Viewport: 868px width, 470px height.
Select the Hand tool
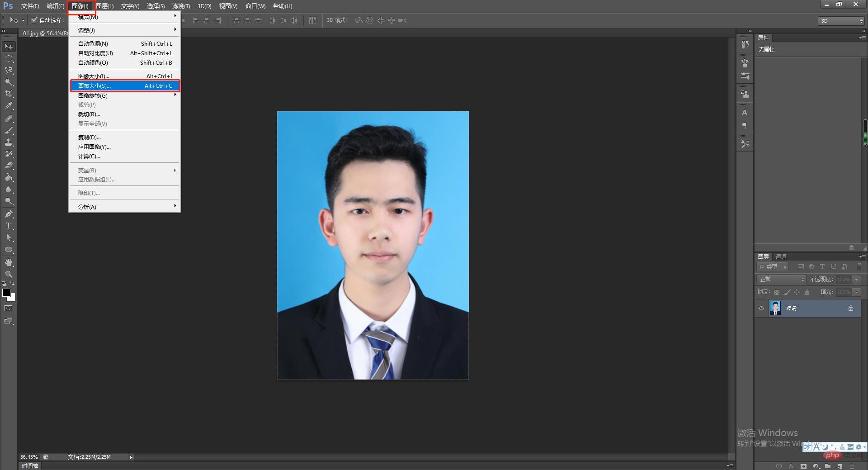[9, 262]
